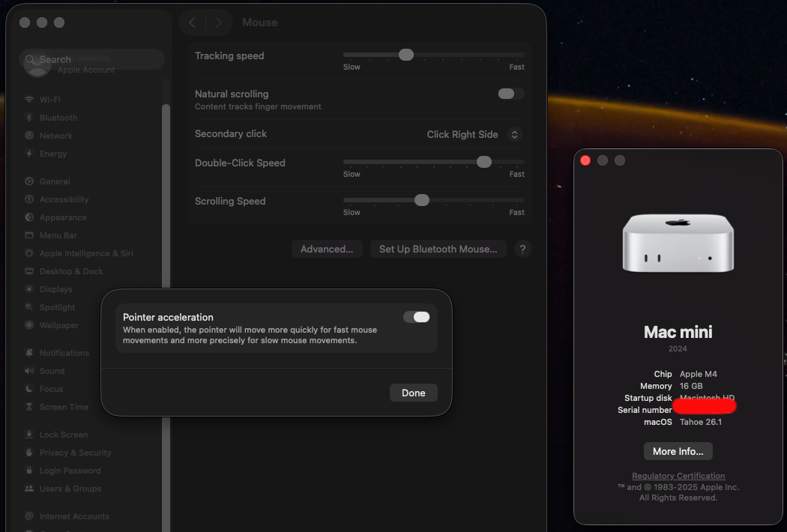Select Accessibility in the sidebar

[92, 199]
